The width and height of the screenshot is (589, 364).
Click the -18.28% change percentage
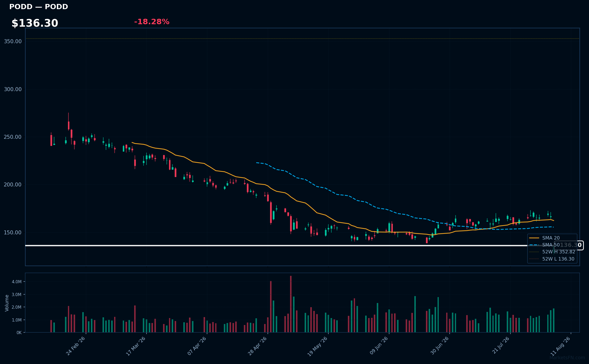[x=152, y=22]
